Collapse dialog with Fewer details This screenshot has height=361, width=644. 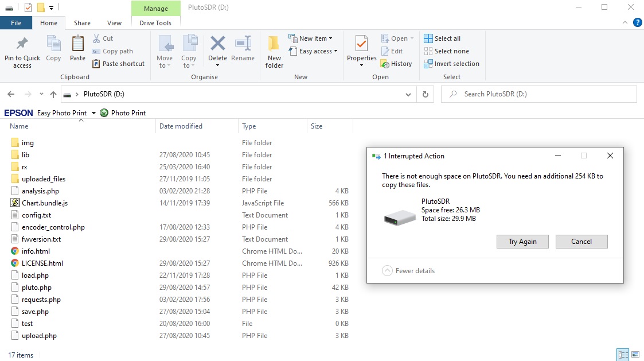tap(409, 270)
